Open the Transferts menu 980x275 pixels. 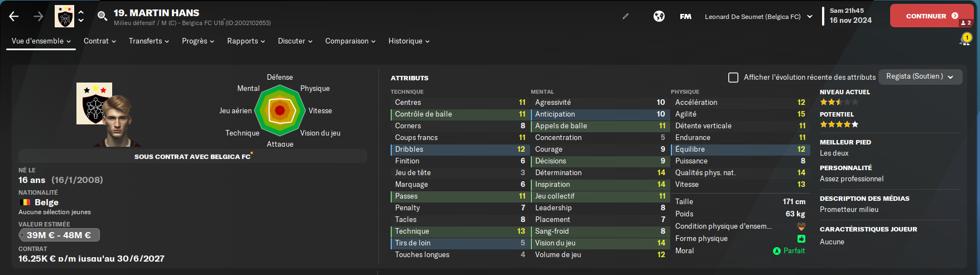[x=149, y=41]
